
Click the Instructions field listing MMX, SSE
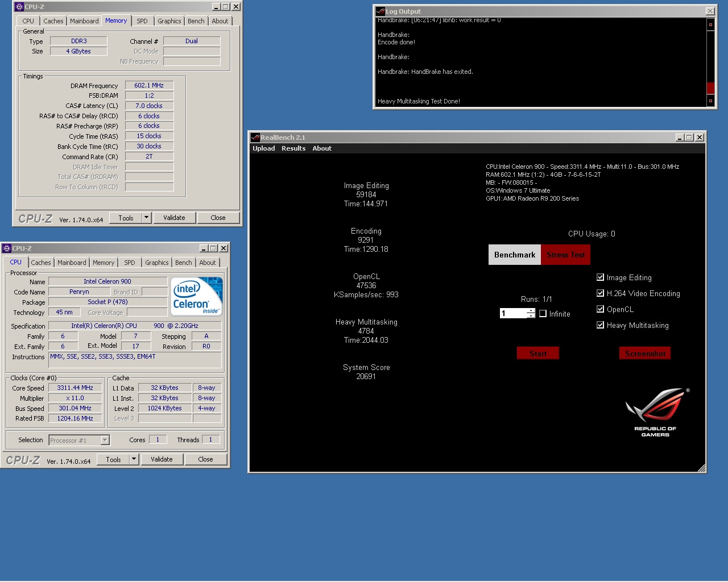(x=135, y=360)
